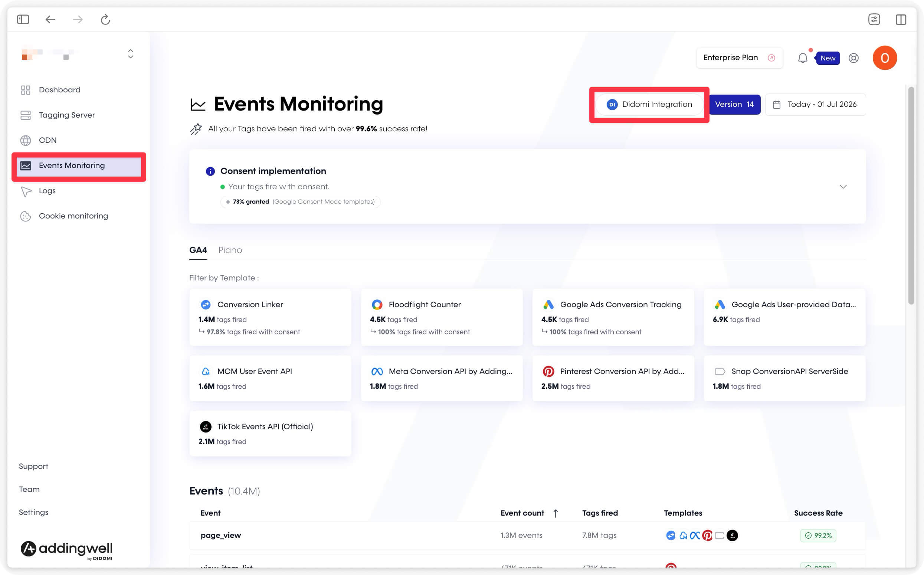Image resolution: width=924 pixels, height=575 pixels.
Task: Open Settings in the sidebar
Action: pos(33,512)
